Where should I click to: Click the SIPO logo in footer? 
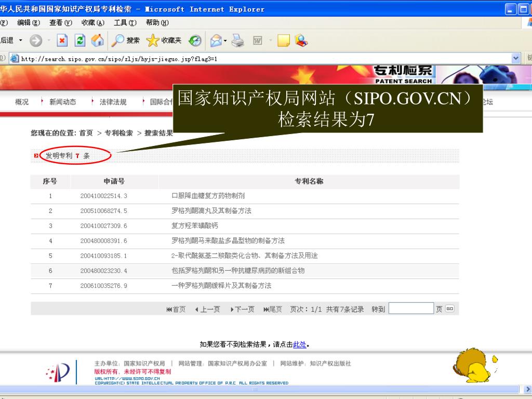(58, 373)
